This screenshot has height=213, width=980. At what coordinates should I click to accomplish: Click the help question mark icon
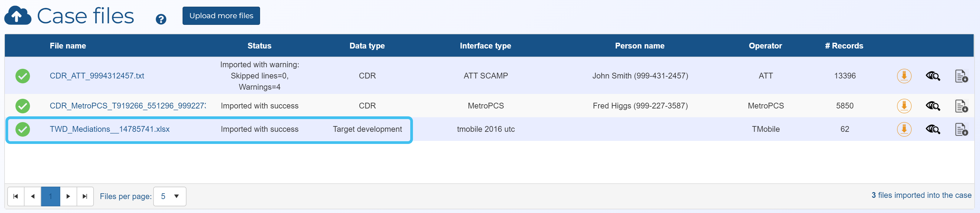161,19
